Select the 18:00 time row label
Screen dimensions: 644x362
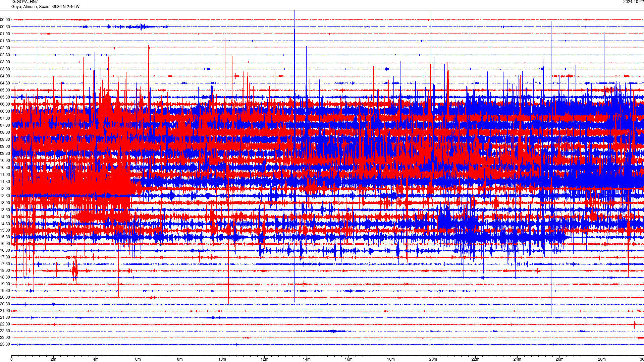tap(5, 270)
